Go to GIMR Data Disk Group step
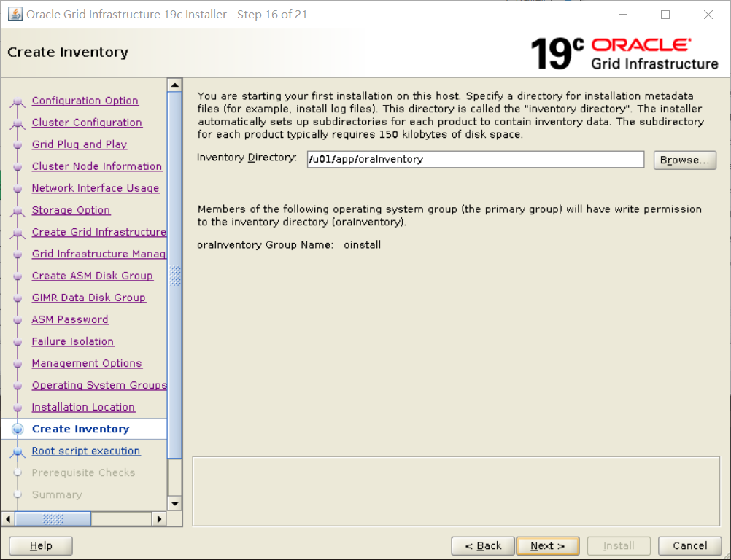 (x=88, y=297)
